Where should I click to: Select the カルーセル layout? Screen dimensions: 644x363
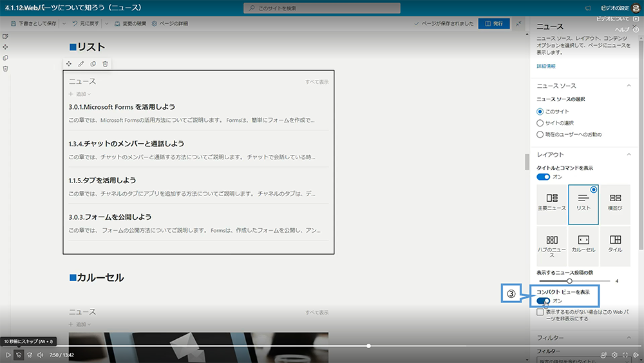pyautogui.click(x=583, y=246)
